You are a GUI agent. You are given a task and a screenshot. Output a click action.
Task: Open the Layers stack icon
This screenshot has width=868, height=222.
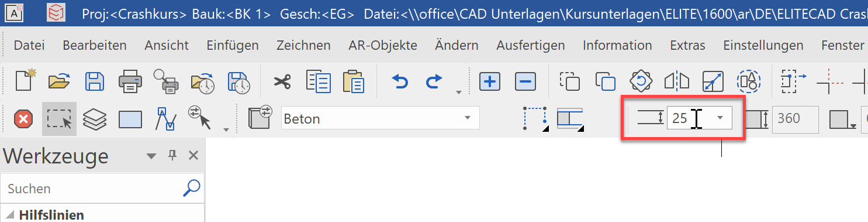coord(94,119)
